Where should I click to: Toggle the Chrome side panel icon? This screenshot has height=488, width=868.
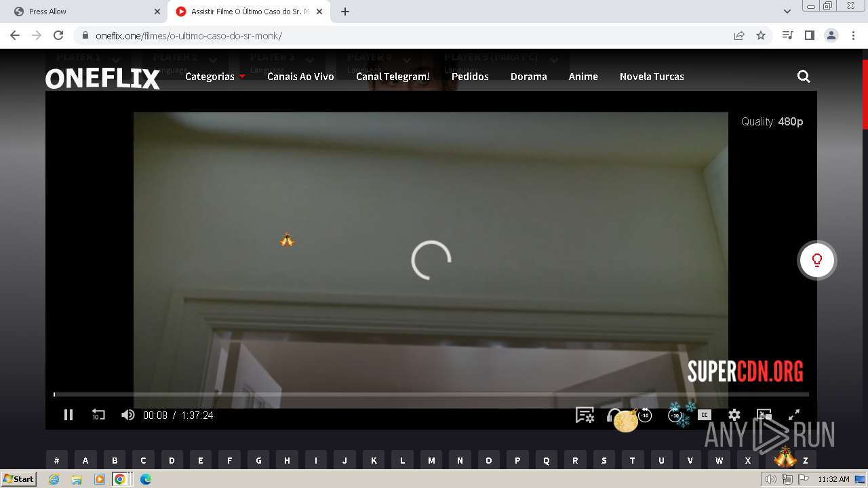pos(810,35)
